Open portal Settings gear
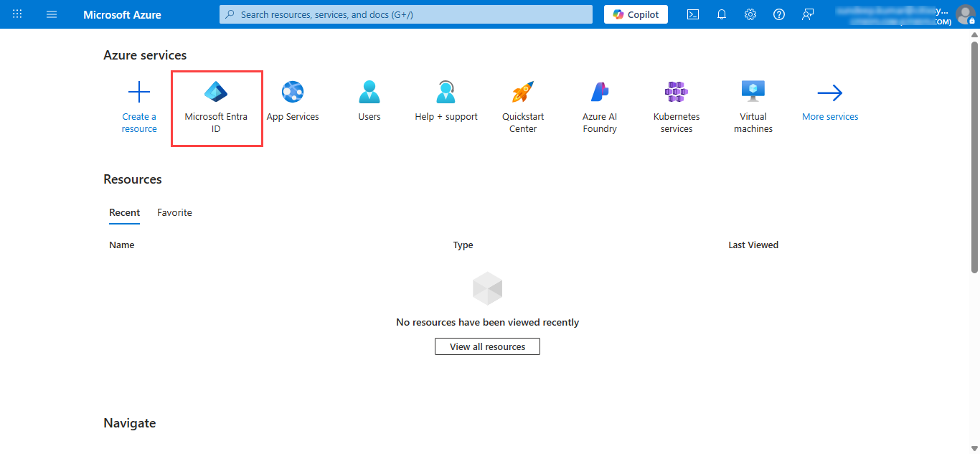The width and height of the screenshot is (980, 454). coord(750,14)
